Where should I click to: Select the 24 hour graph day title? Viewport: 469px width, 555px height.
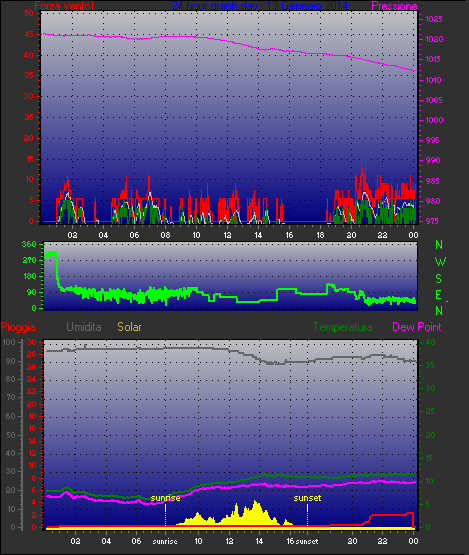(x=260, y=6)
